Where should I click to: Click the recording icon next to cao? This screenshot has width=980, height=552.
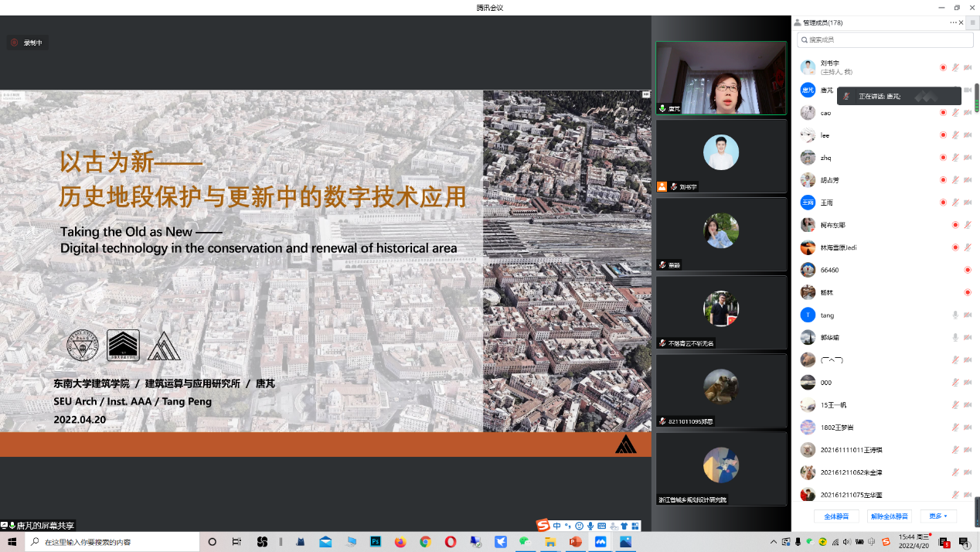pos(943,113)
